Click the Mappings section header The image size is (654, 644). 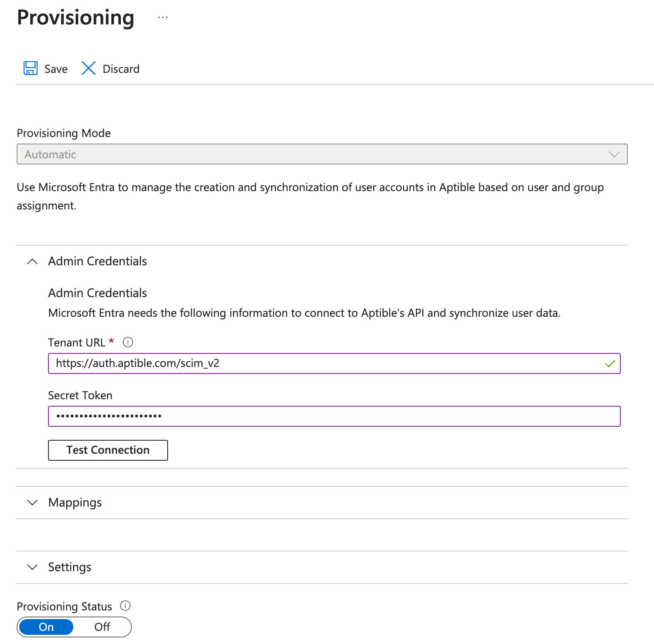[75, 503]
